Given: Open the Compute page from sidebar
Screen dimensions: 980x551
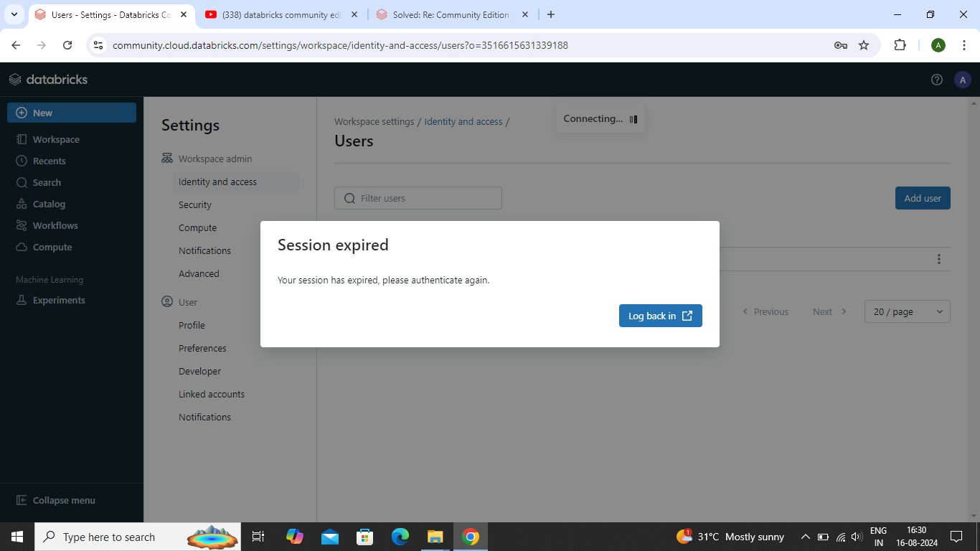Looking at the screenshot, I should (50, 247).
